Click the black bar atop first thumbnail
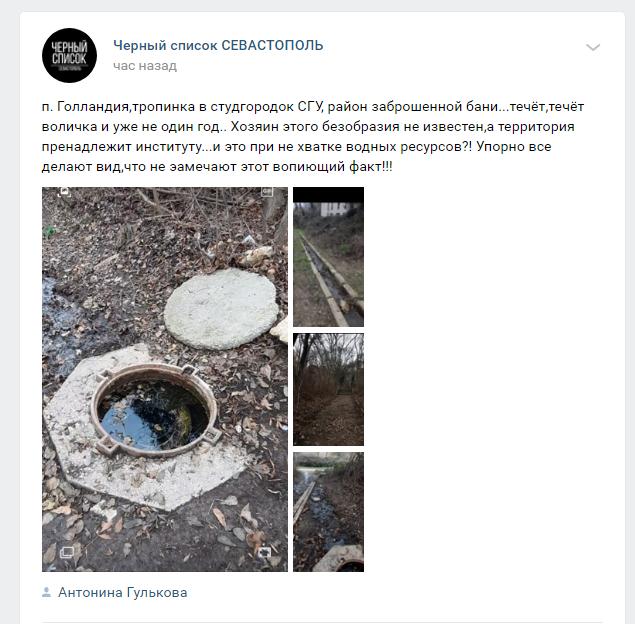This screenshot has height=624, width=635. point(328,194)
